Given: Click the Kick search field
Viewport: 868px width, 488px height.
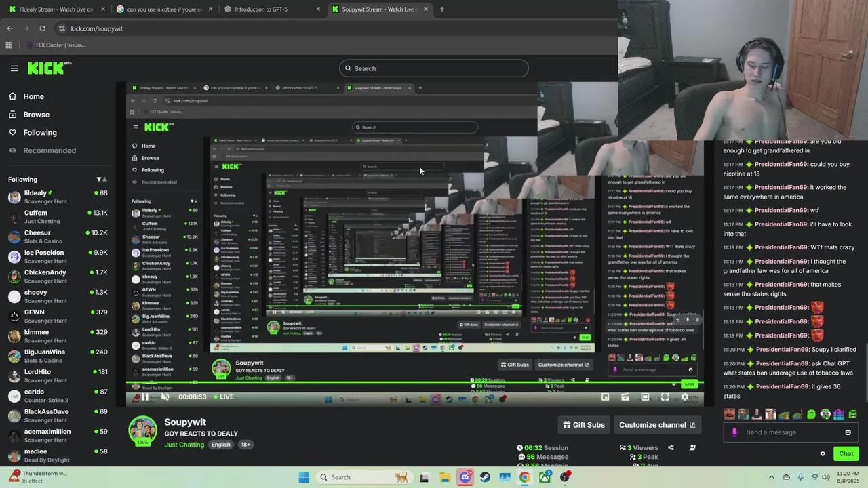Looking at the screenshot, I should click(434, 68).
